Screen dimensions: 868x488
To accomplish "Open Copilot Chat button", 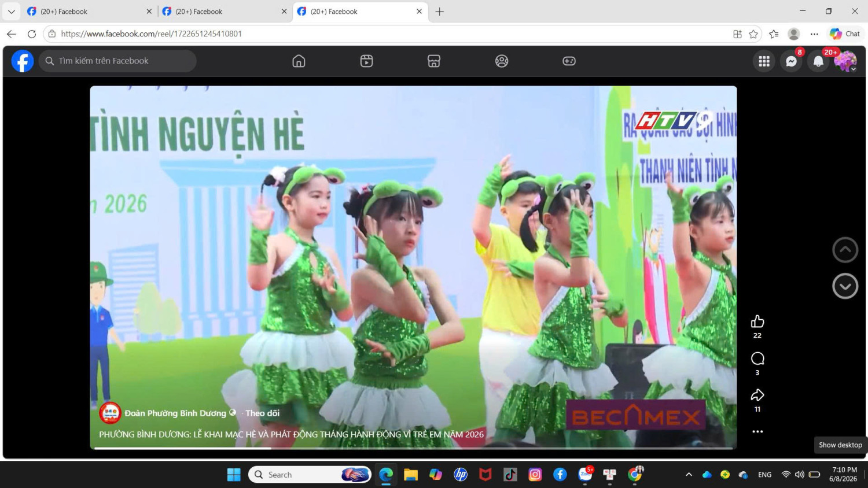I will pos(845,34).
